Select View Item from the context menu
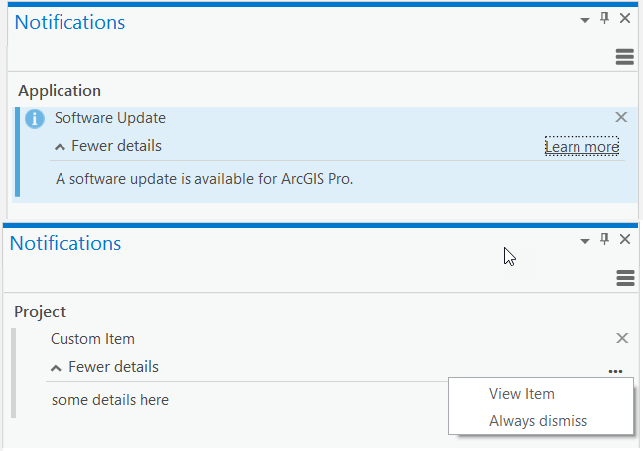Viewport: 643px width, 451px height. click(522, 394)
